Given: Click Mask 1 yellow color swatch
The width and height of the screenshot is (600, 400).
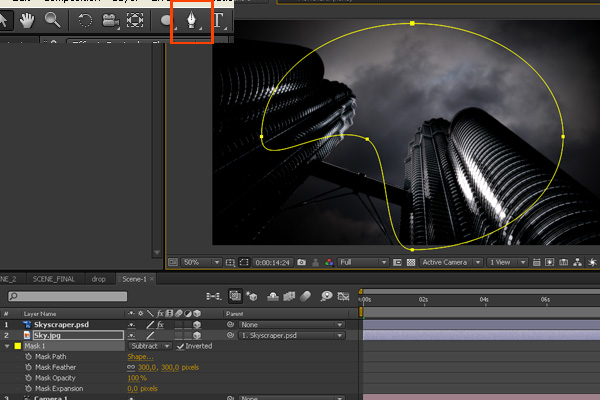Looking at the screenshot, I should tap(18, 346).
